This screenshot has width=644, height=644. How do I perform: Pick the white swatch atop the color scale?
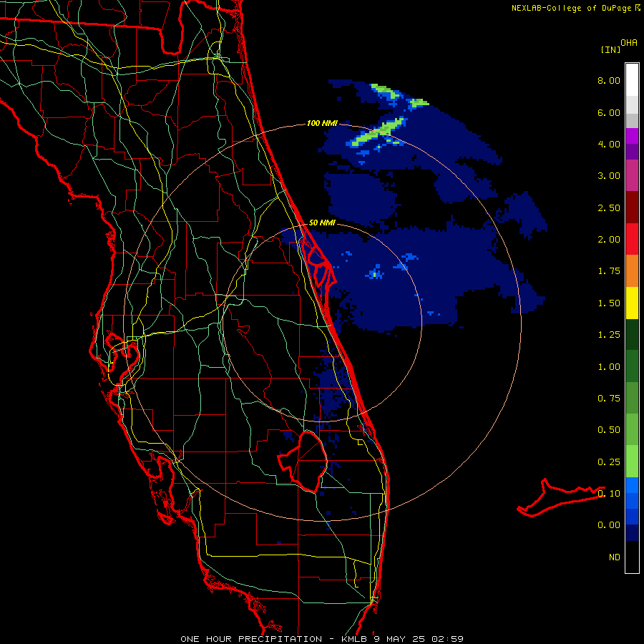(632, 80)
